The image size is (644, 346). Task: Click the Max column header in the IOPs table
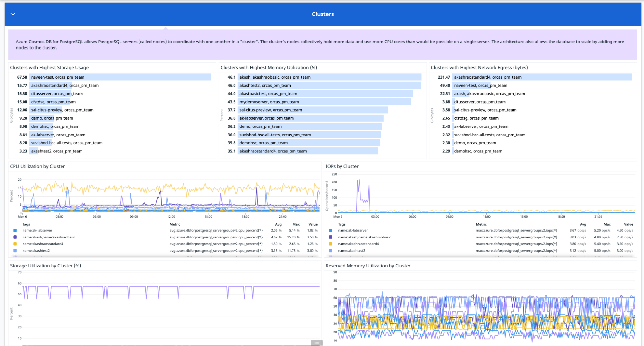[x=607, y=224]
